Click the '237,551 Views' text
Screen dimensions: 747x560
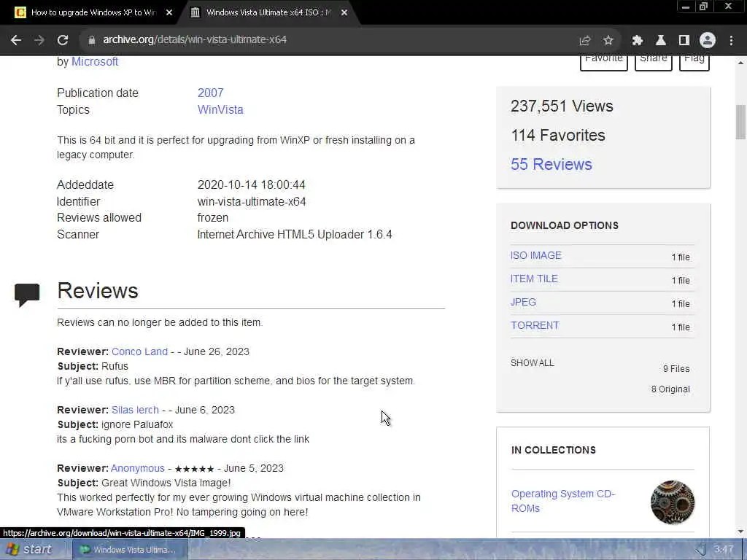(562, 106)
